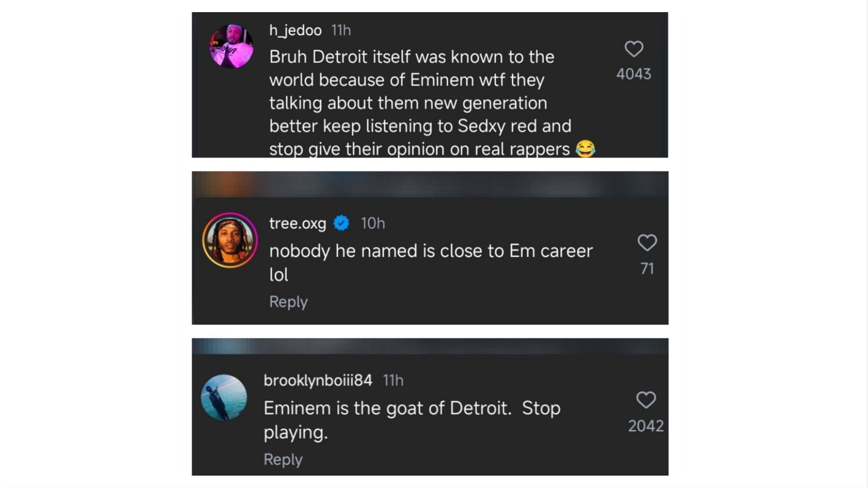Select the comment text 'Eminem is the goat of Detroit'
This screenshot has width=868, height=488.
(387, 408)
